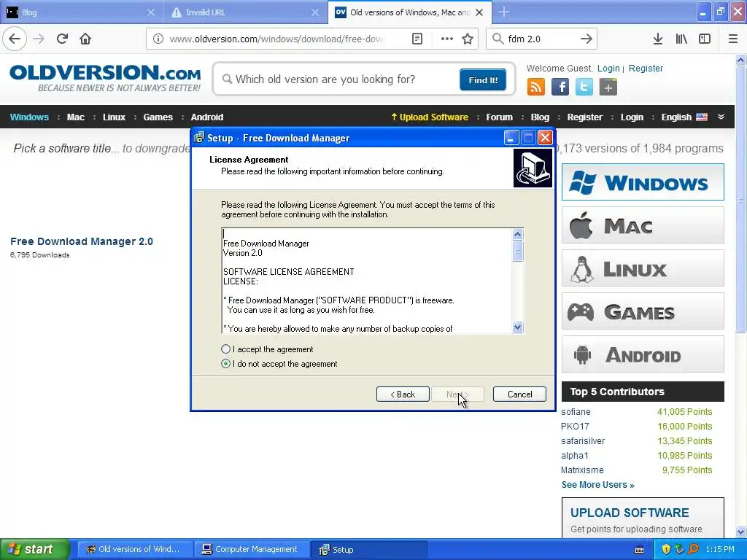The image size is (747, 560).
Task: Click the gray plus share icon
Action: pos(608,87)
